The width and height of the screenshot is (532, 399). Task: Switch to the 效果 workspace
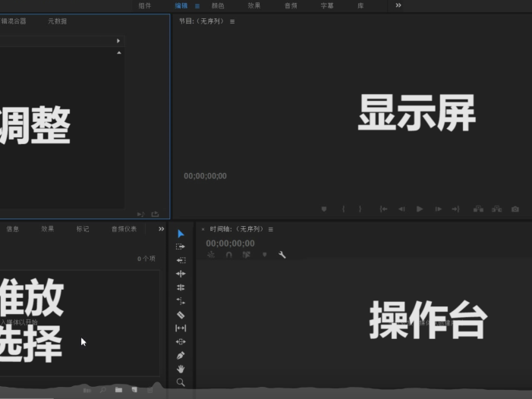coord(254,6)
